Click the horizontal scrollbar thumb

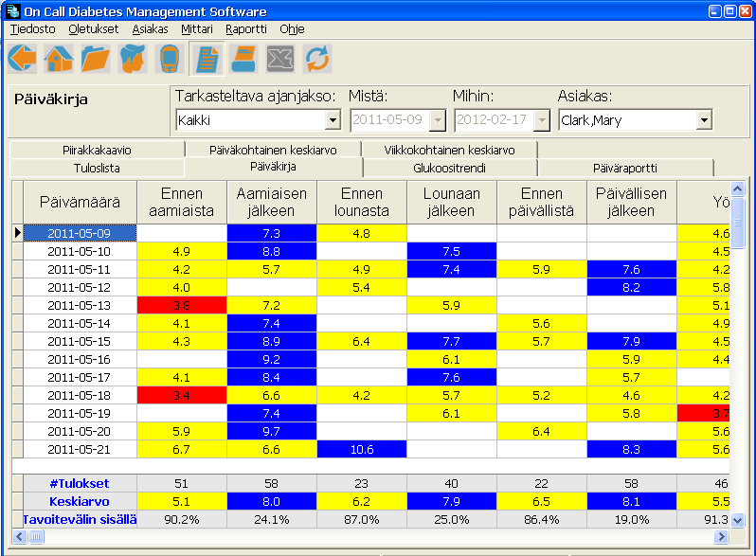point(36,536)
